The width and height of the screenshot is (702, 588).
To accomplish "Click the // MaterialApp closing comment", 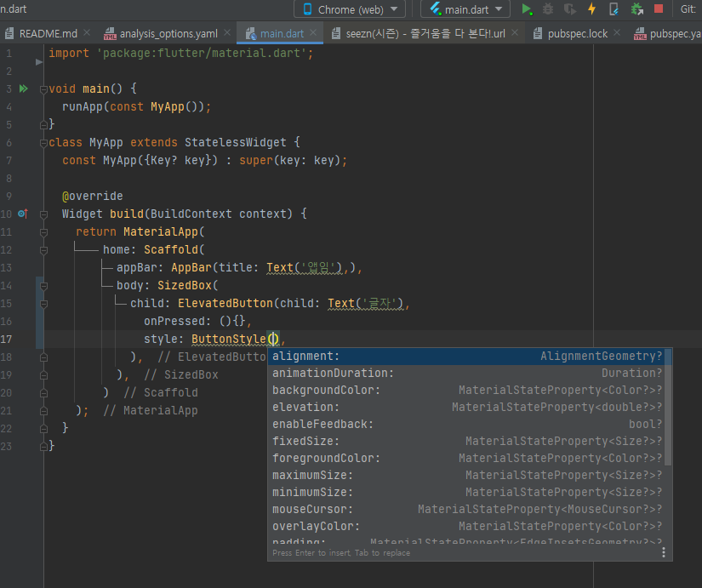I will pyautogui.click(x=151, y=411).
